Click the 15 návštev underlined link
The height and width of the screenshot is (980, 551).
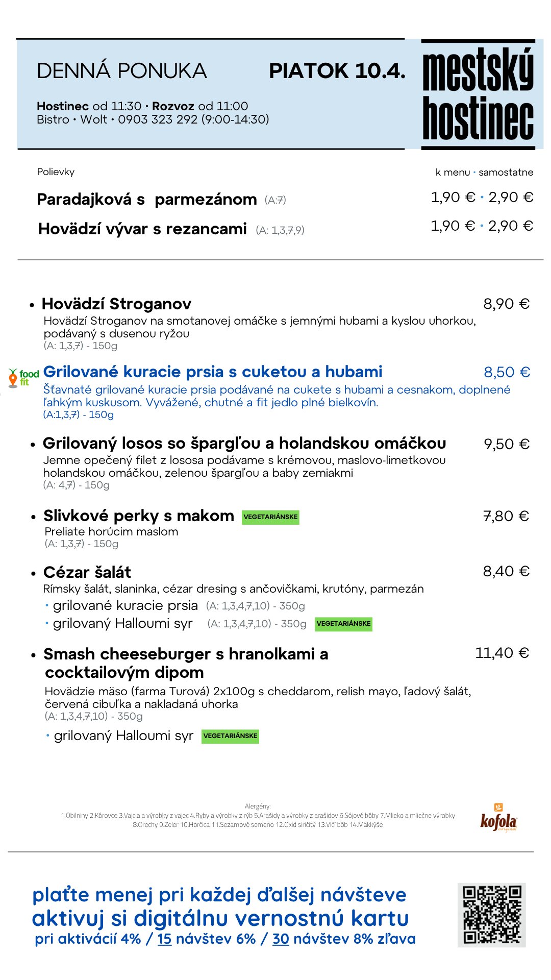[x=164, y=939]
